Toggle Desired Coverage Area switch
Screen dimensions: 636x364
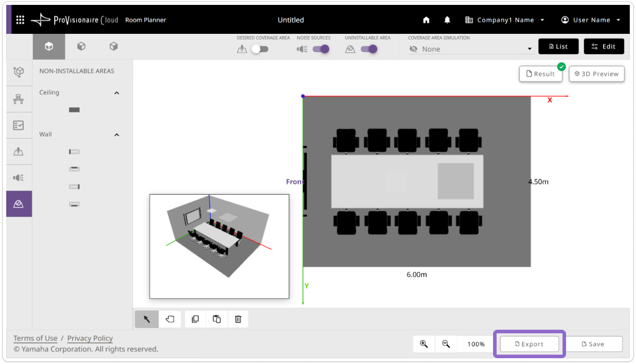[x=260, y=49]
